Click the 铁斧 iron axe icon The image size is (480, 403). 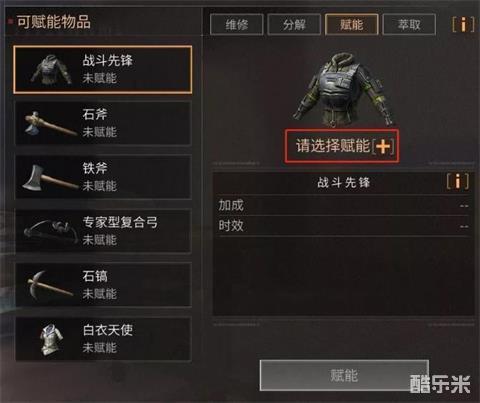pos(50,177)
